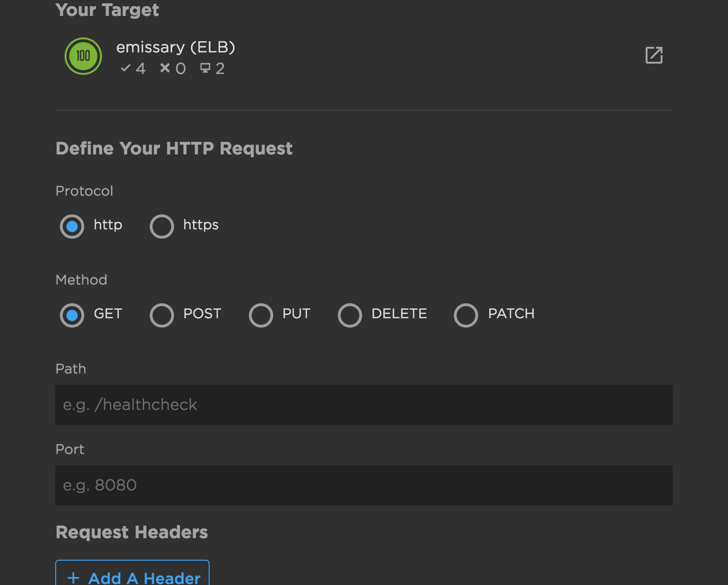
Task: Choose the POST method
Action: pos(162,315)
